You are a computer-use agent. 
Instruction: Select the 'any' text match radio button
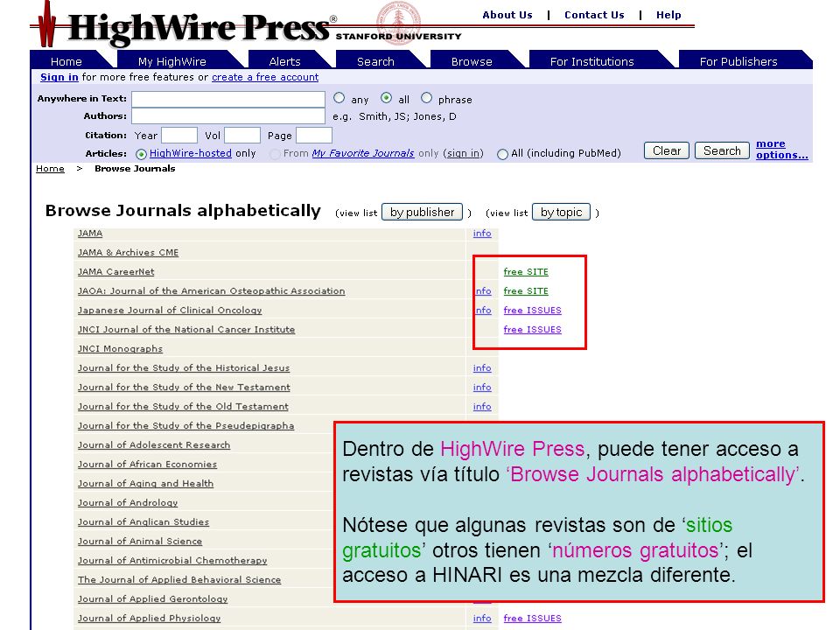click(x=339, y=98)
